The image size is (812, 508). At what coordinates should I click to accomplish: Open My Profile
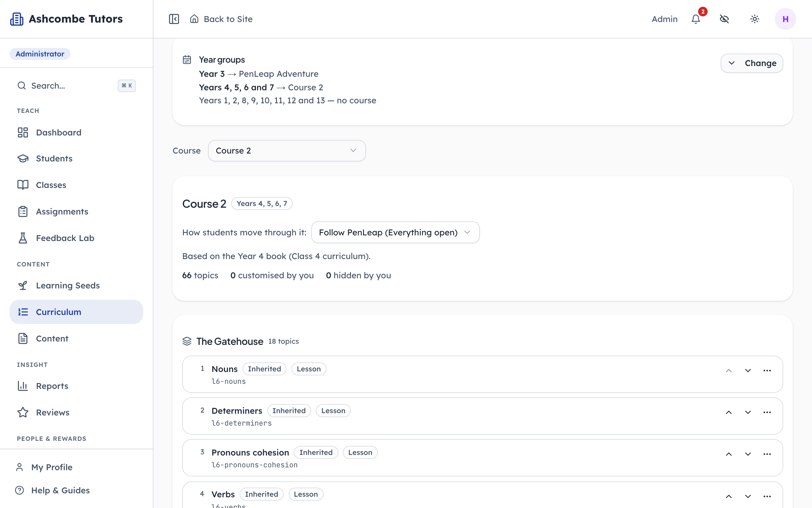click(76, 467)
